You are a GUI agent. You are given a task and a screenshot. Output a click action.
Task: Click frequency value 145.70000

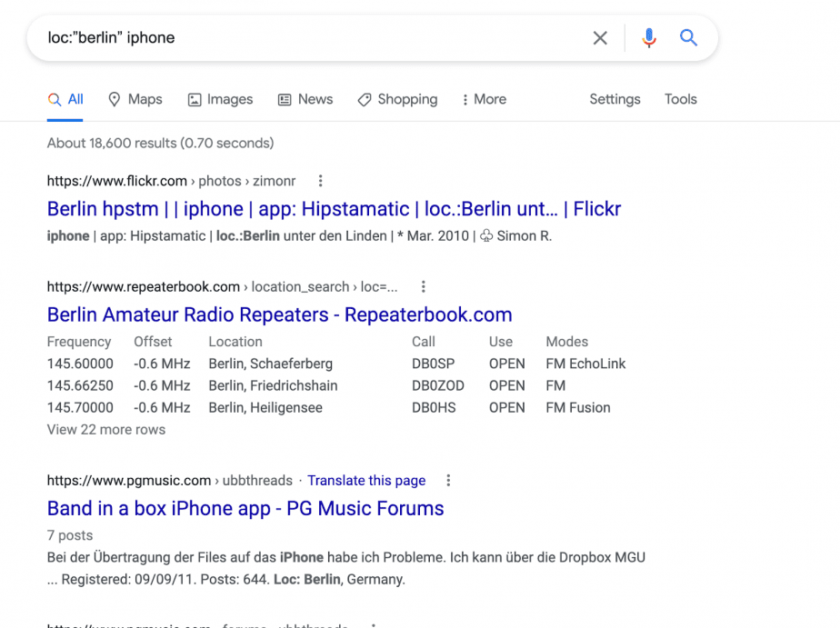click(80, 408)
